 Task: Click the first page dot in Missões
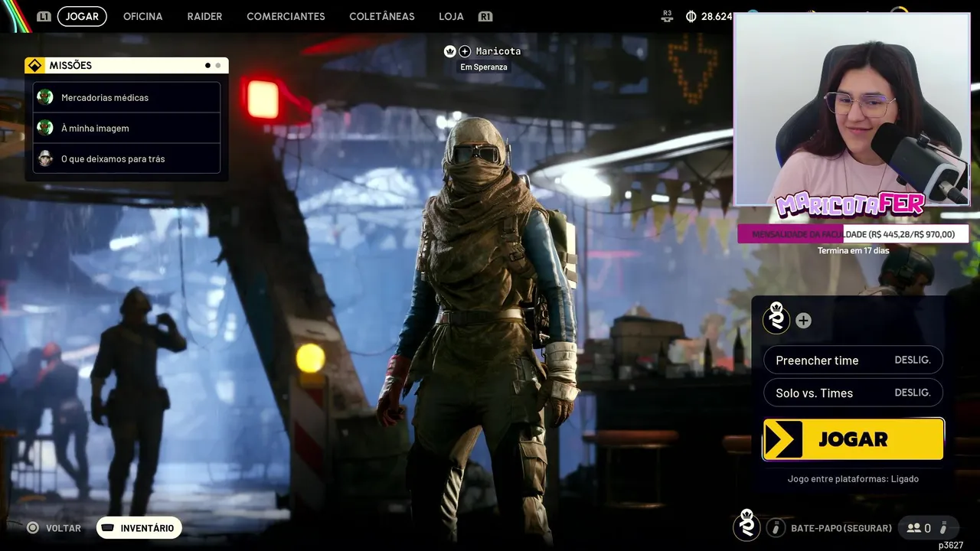(x=207, y=66)
